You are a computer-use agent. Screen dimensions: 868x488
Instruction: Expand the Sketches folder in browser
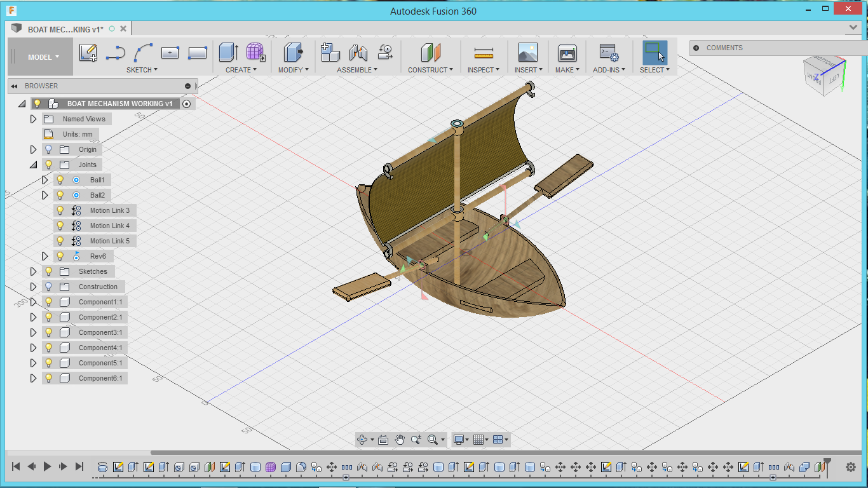tap(34, 271)
